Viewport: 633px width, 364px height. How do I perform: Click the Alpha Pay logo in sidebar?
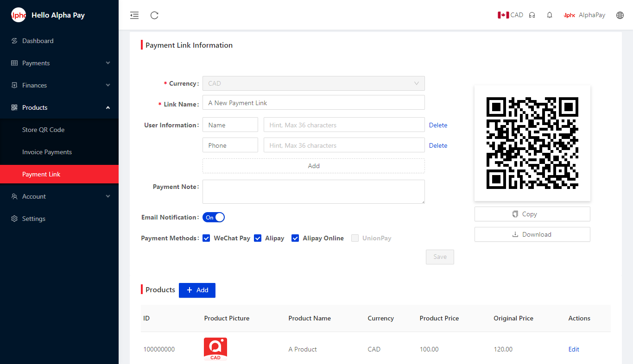click(19, 15)
